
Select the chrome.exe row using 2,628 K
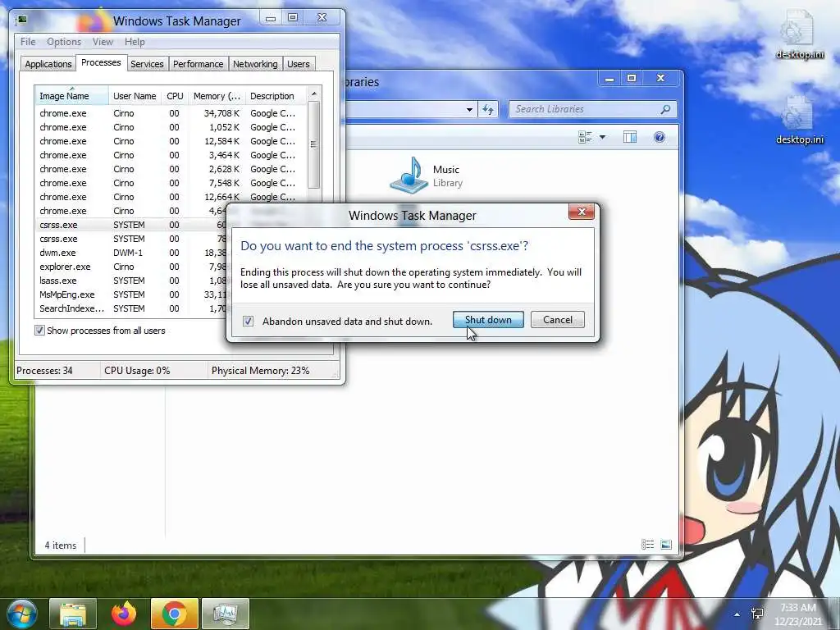(171, 169)
